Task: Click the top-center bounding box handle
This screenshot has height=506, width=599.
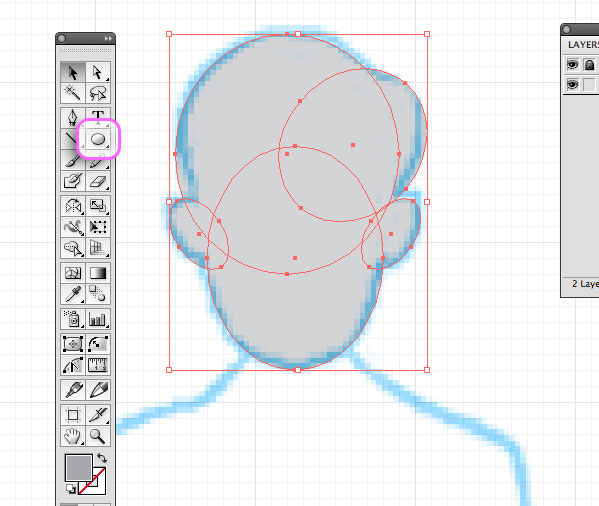Action: tap(298, 34)
